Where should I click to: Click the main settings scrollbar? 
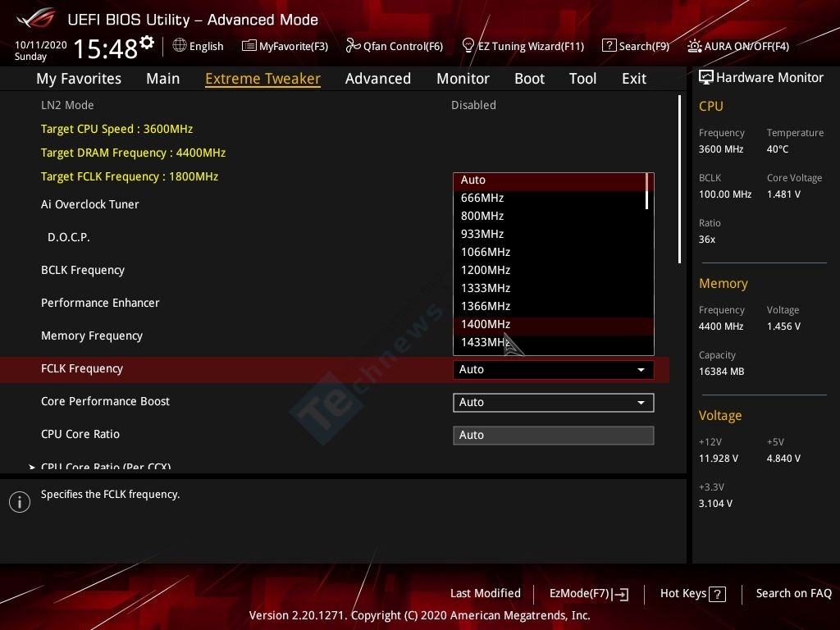(679, 180)
